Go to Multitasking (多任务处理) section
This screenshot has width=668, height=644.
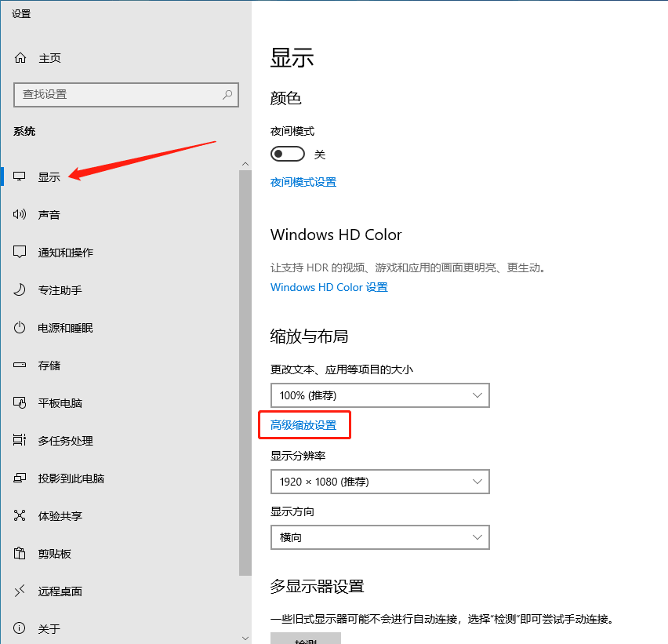click(x=66, y=441)
